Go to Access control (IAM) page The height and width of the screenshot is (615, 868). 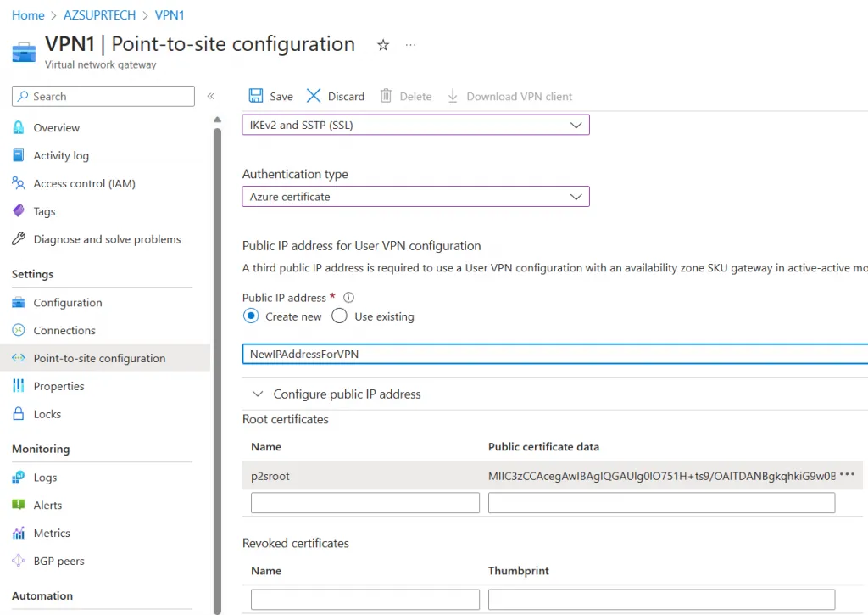tap(84, 183)
